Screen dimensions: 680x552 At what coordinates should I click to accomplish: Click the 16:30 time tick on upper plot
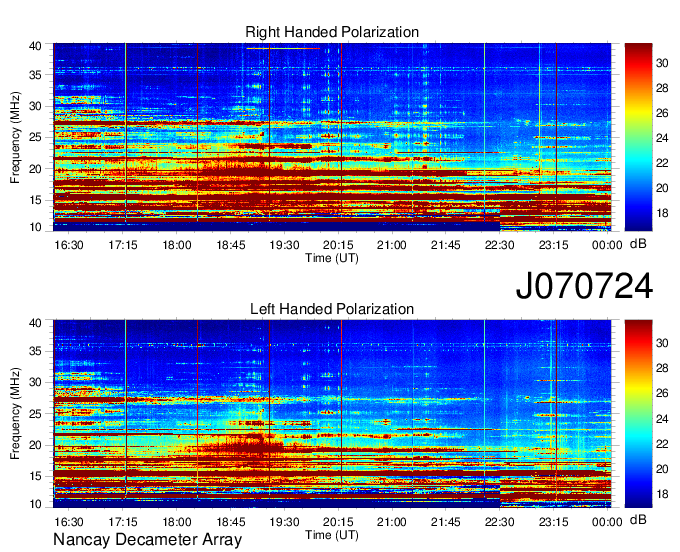[69, 245]
